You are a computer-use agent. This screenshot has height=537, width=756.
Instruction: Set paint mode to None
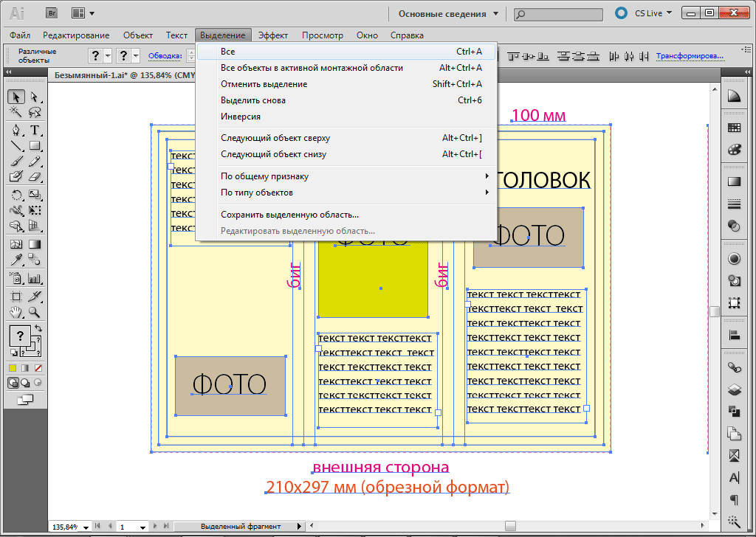pyautogui.click(x=38, y=367)
